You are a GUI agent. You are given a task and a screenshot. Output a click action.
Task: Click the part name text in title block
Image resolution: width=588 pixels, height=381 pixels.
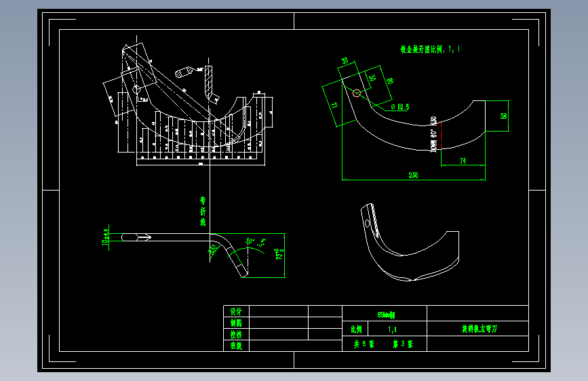click(x=479, y=329)
